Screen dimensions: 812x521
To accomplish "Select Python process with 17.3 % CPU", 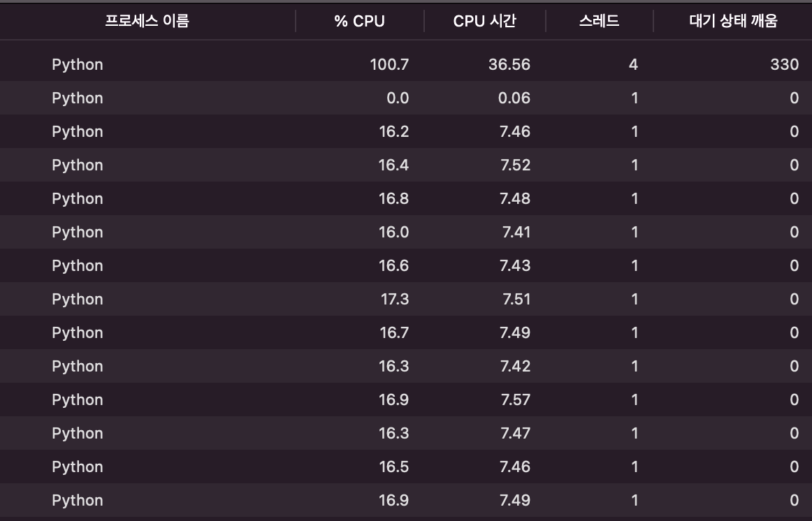I will pos(406,299).
